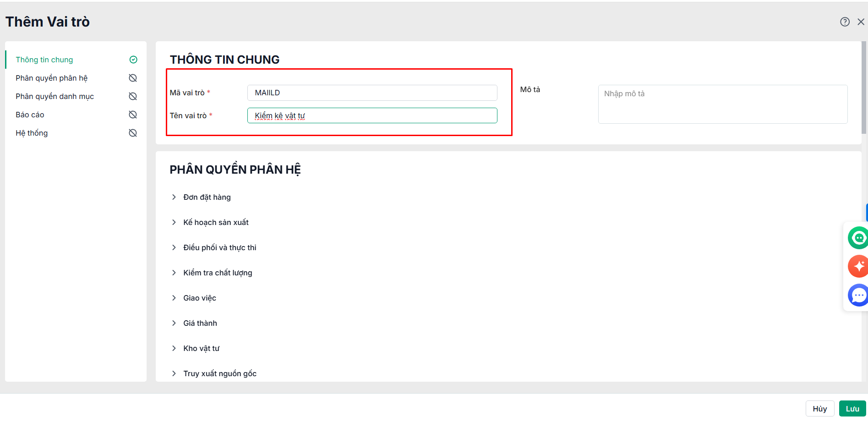The height and width of the screenshot is (422, 868).
Task: Click the Lưu save button
Action: pos(852,409)
